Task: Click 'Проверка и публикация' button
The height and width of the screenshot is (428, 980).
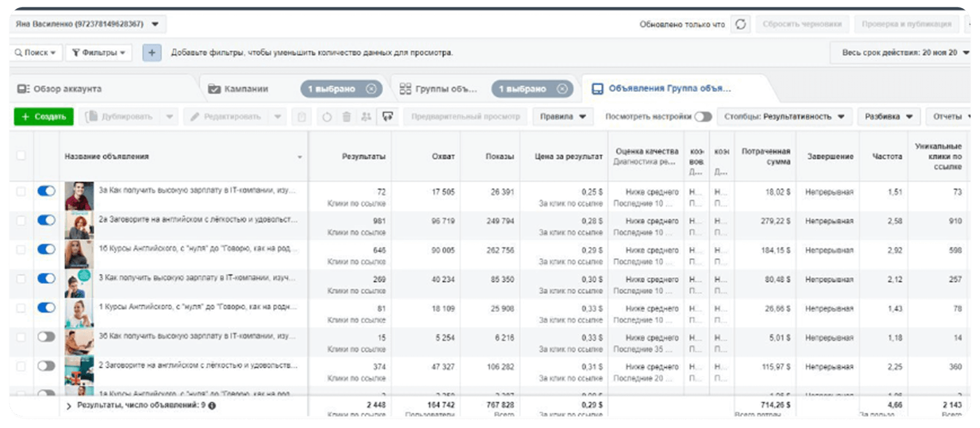Action: point(907,24)
